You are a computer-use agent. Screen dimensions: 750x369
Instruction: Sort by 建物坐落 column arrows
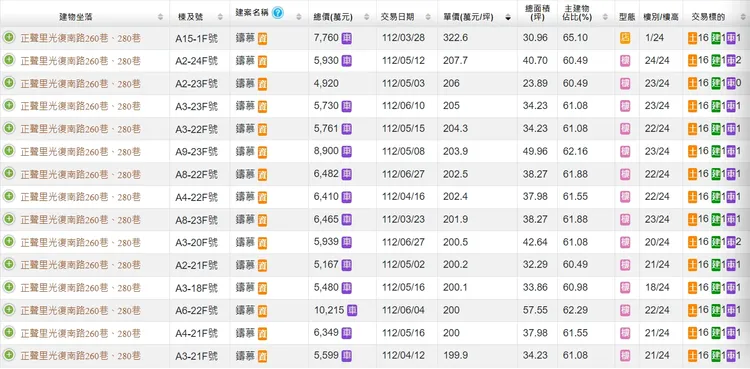(x=160, y=17)
